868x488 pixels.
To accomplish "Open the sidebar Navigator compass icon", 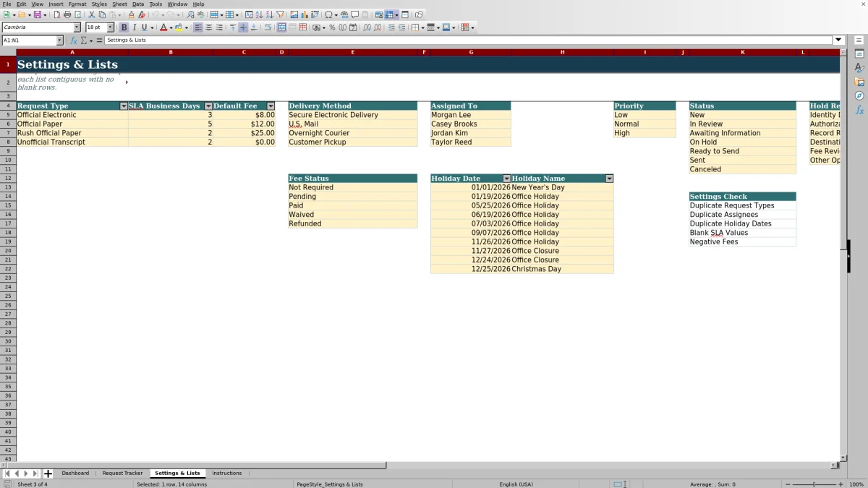I will [859, 95].
